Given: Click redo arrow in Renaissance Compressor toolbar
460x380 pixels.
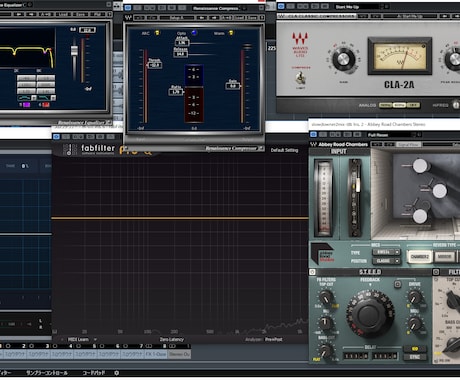Looking at the screenshot, I should point(152,17).
